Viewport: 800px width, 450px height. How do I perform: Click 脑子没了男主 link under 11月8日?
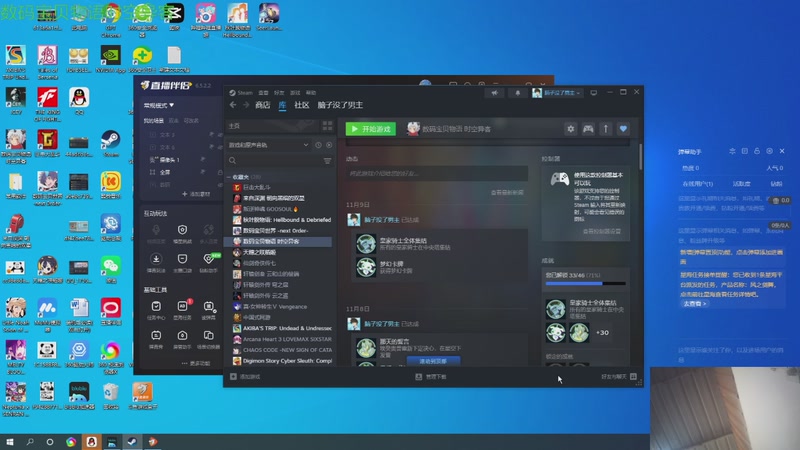[x=382, y=324]
